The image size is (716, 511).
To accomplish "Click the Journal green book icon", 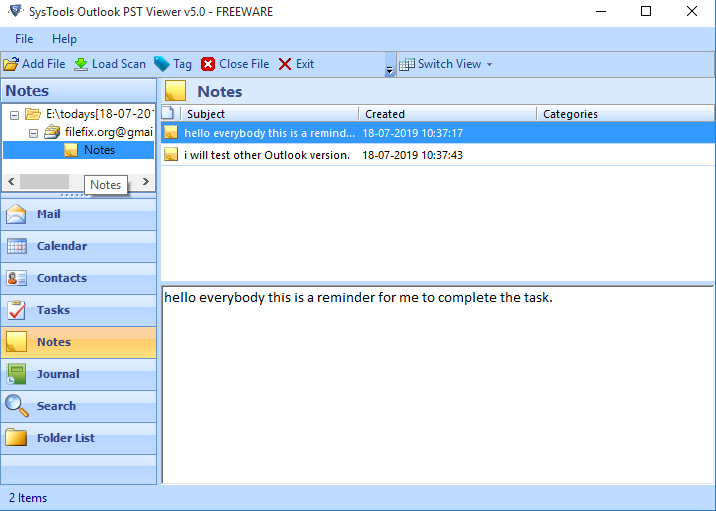I will 16,374.
